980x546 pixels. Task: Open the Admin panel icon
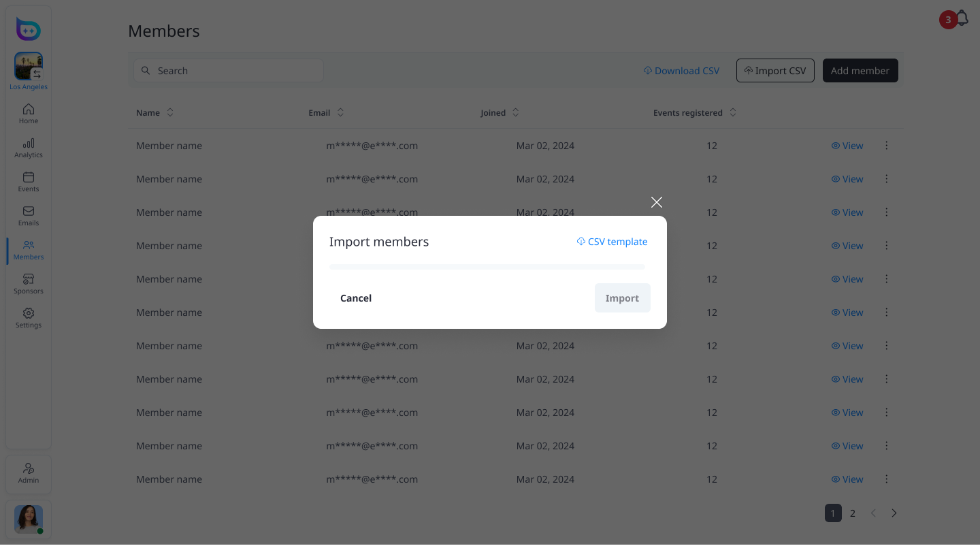coord(29,472)
